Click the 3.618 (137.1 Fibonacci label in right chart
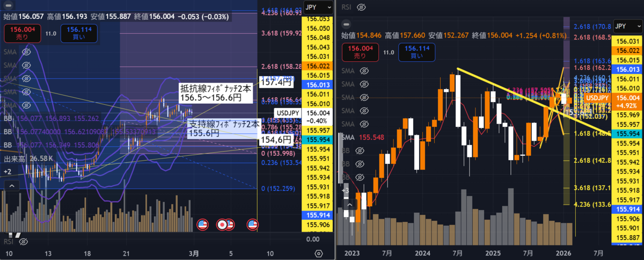The width and height of the screenshot is (644, 260). [591, 187]
